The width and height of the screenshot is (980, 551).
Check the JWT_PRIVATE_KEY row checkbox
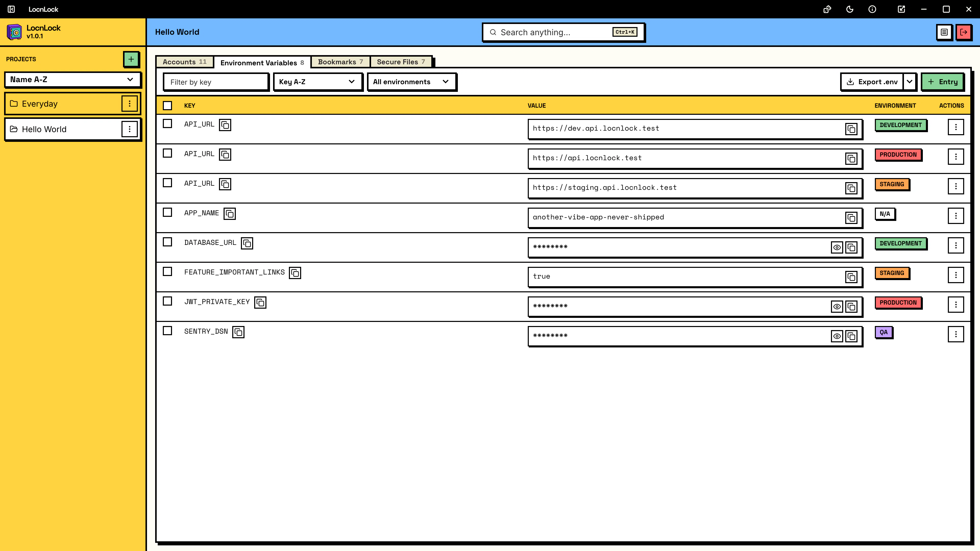[x=167, y=301]
